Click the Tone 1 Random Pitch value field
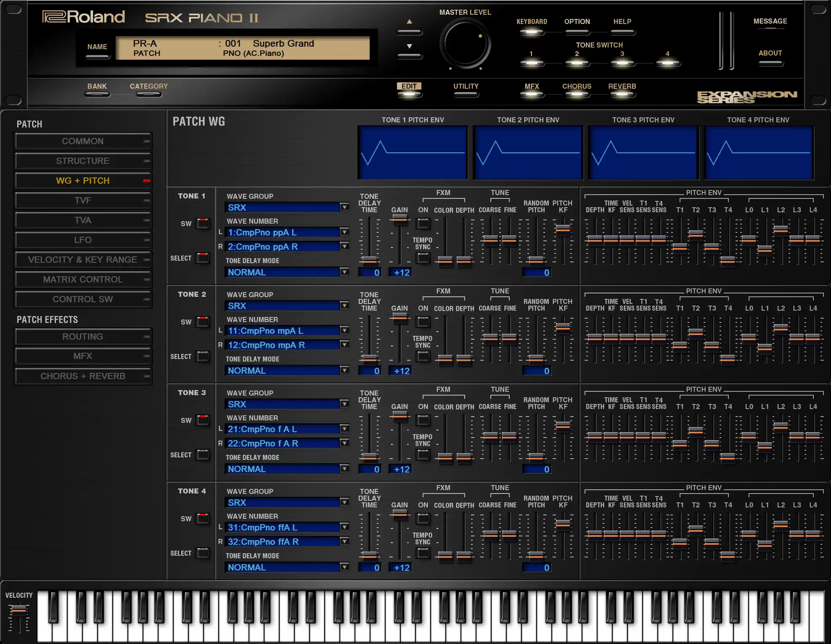 (537, 272)
